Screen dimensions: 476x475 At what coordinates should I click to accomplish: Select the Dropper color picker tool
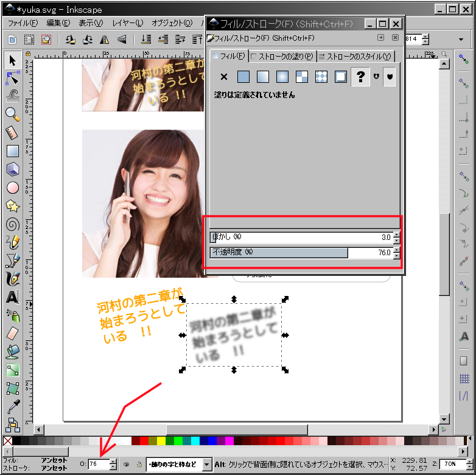12,407
